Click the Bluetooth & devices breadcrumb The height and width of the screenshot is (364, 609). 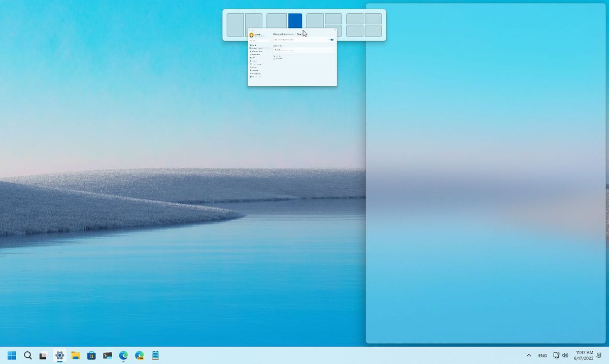click(x=283, y=34)
